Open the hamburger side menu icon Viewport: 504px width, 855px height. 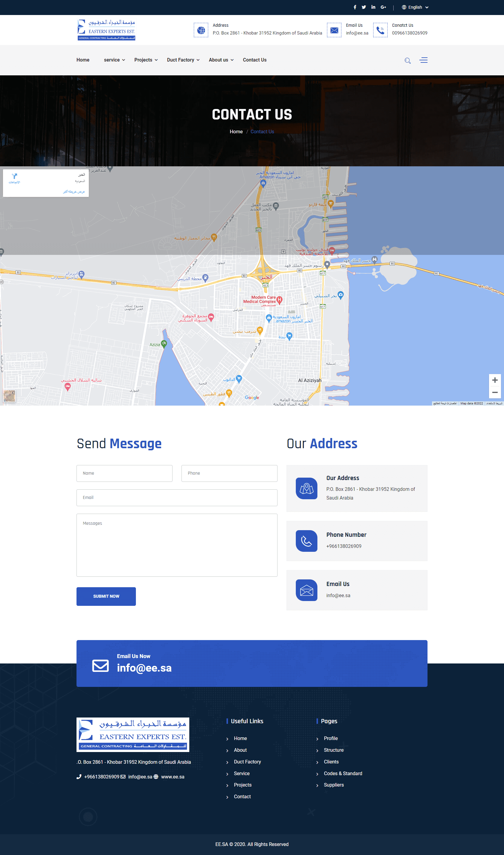[x=423, y=60]
